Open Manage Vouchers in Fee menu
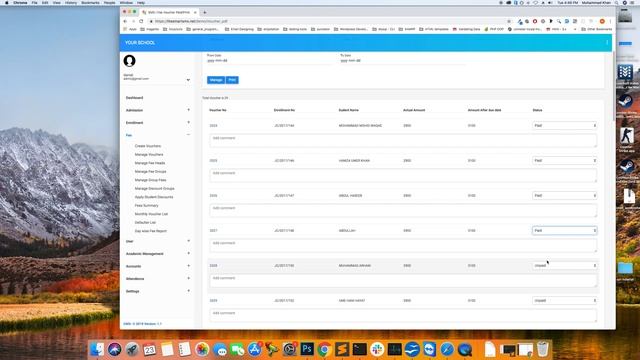The height and width of the screenshot is (360, 640). coord(149,155)
